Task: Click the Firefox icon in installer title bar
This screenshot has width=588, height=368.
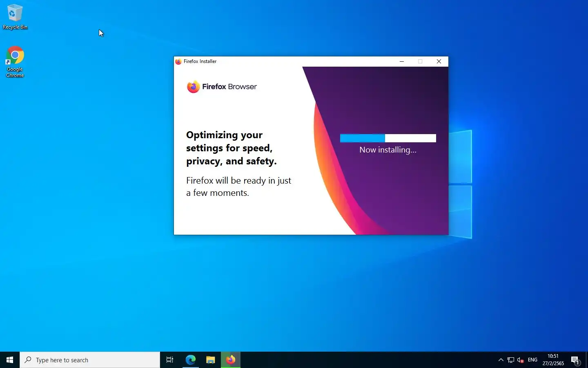Action: tap(178, 61)
